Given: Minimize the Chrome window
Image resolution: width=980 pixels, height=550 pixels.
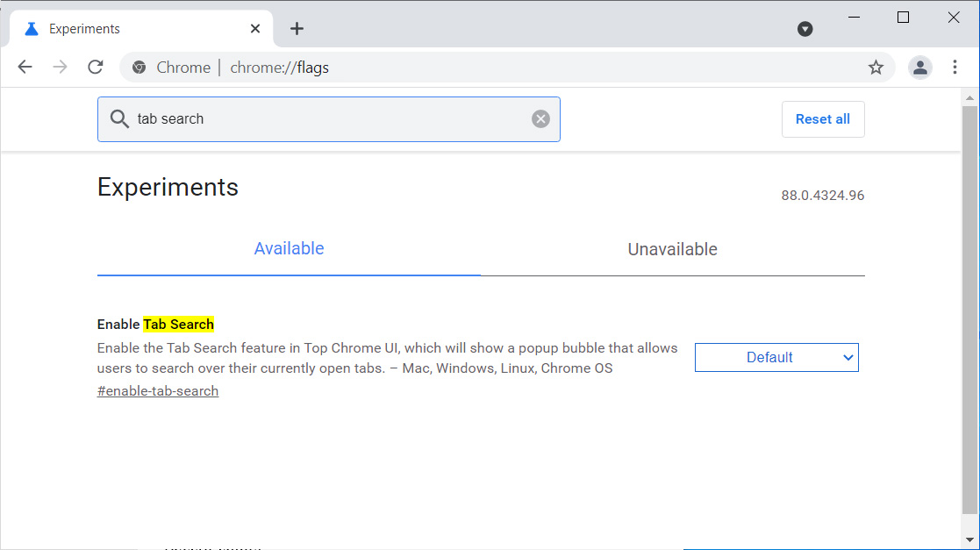Looking at the screenshot, I should (x=855, y=18).
